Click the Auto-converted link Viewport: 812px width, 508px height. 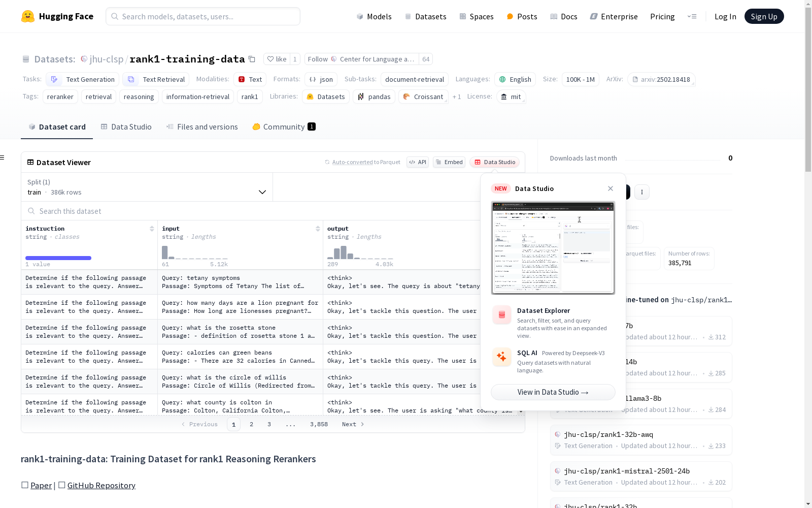coord(353,162)
